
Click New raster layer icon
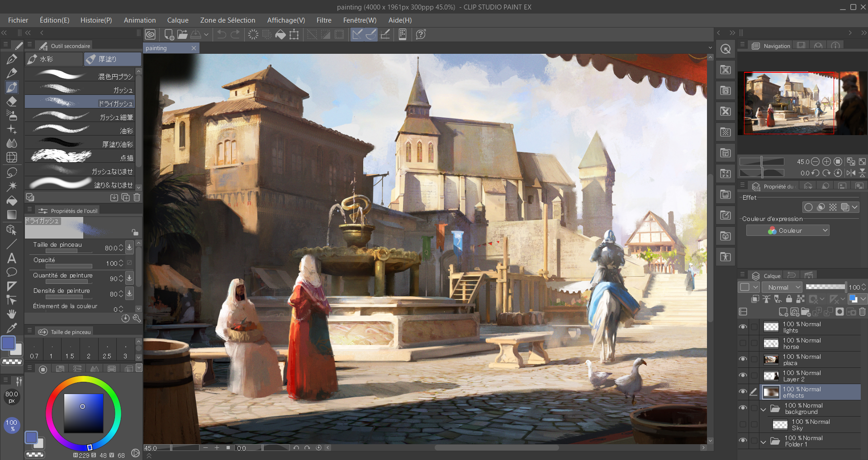tap(783, 312)
